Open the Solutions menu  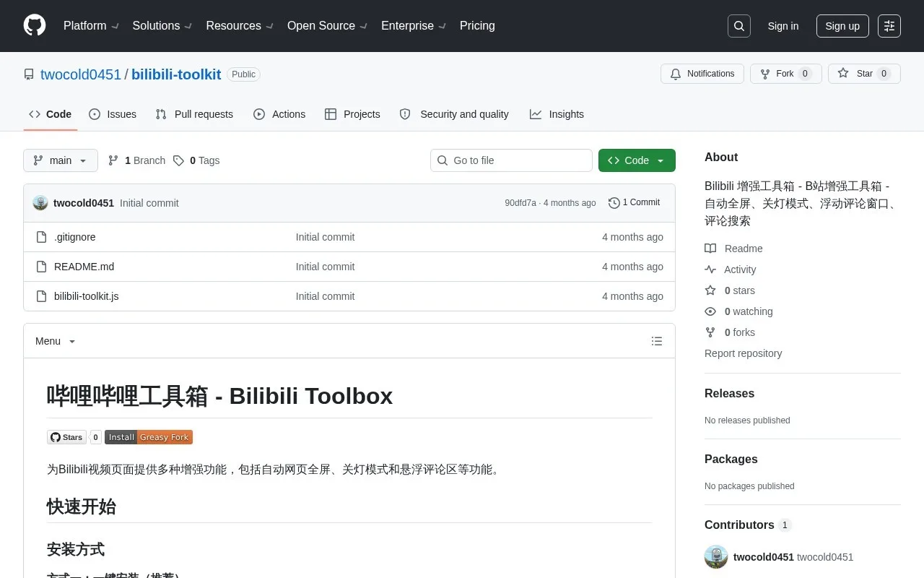click(162, 26)
